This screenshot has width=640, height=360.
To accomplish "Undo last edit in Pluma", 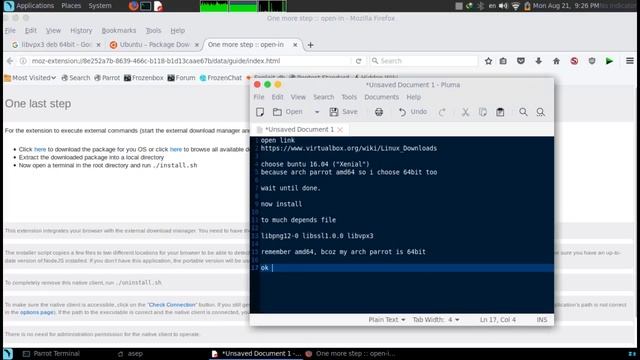I will [x=413, y=112].
